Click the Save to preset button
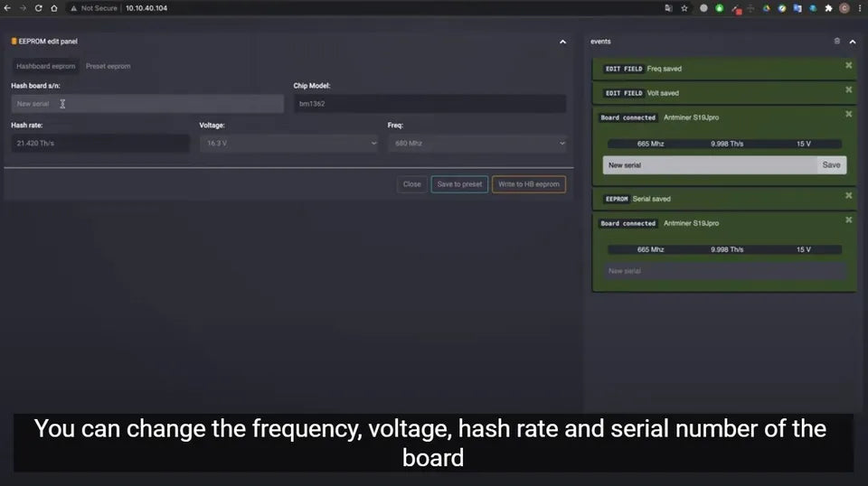The image size is (868, 486). click(459, 184)
